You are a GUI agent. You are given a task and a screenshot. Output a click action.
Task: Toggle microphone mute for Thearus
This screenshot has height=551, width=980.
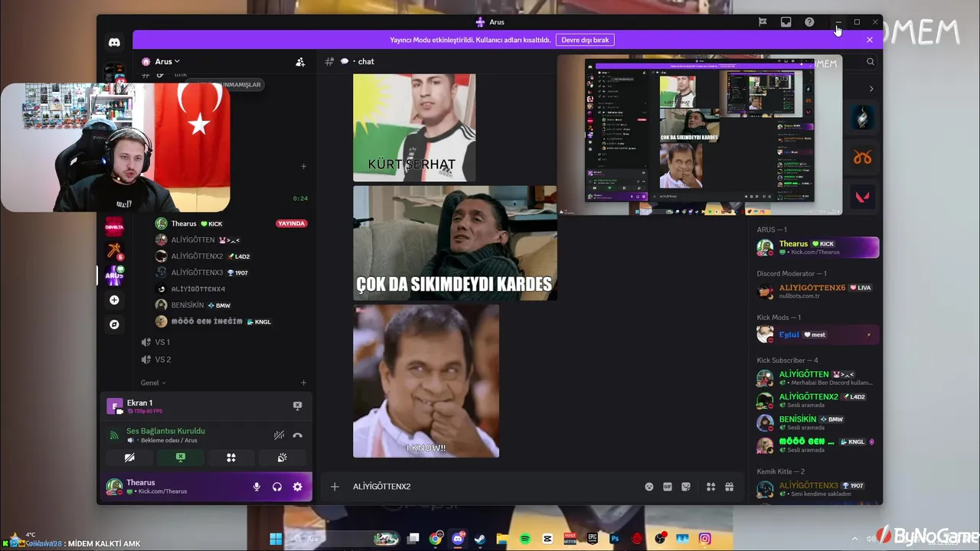pos(256,487)
